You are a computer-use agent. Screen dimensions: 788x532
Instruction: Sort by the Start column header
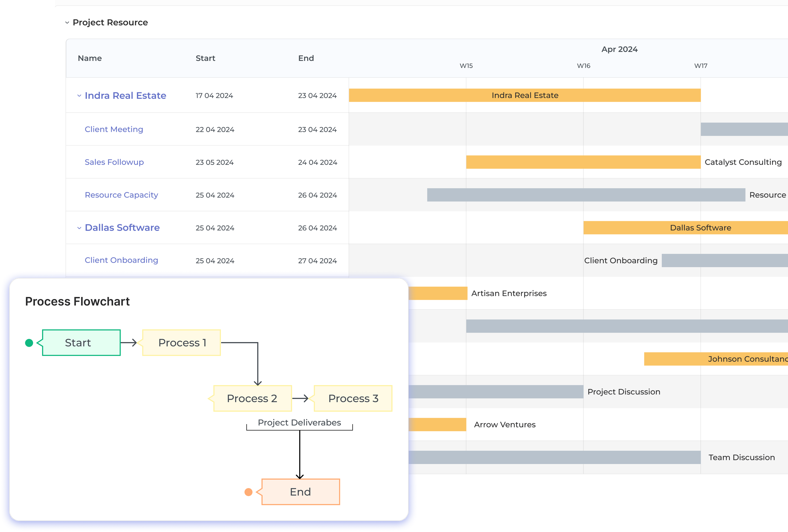pos(205,58)
